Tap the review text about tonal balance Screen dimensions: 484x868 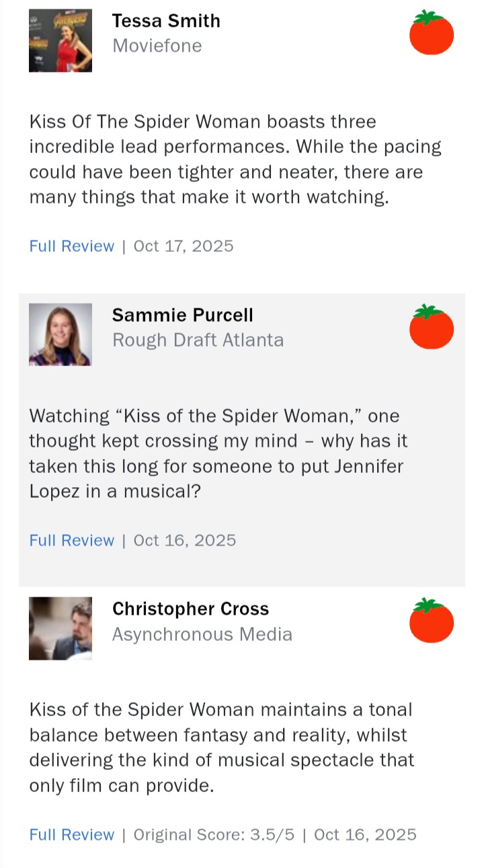[222, 747]
